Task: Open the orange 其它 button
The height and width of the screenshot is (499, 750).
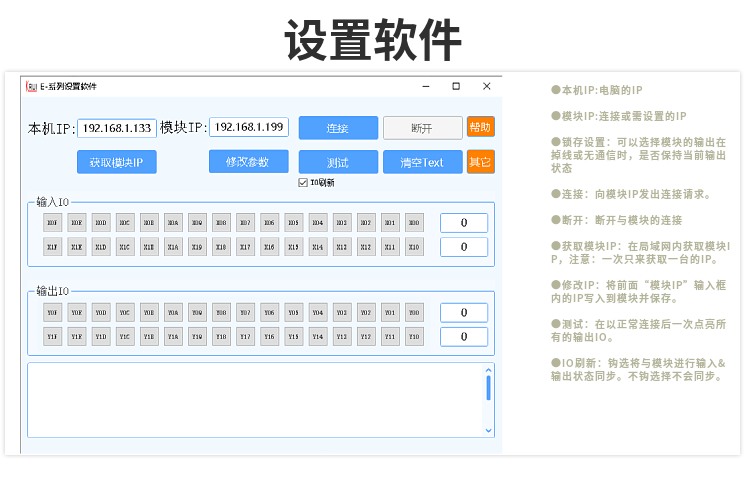Action: [x=480, y=162]
